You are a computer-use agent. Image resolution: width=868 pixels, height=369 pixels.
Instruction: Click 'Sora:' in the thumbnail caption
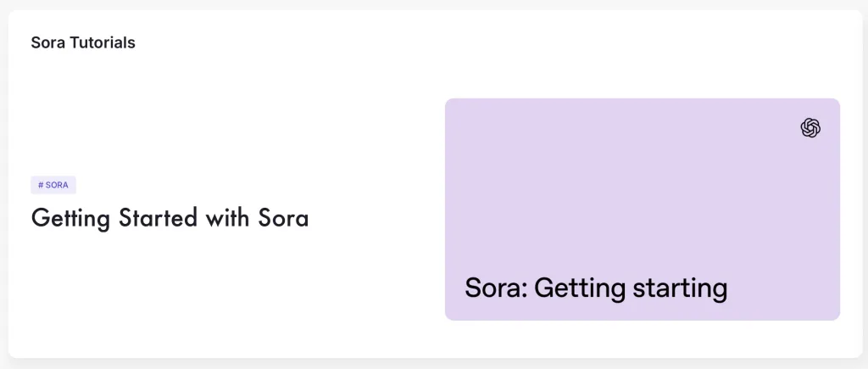[x=496, y=288]
